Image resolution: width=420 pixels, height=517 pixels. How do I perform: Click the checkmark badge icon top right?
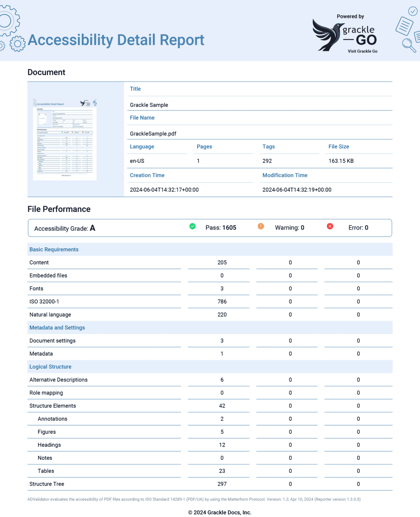[413, 11]
